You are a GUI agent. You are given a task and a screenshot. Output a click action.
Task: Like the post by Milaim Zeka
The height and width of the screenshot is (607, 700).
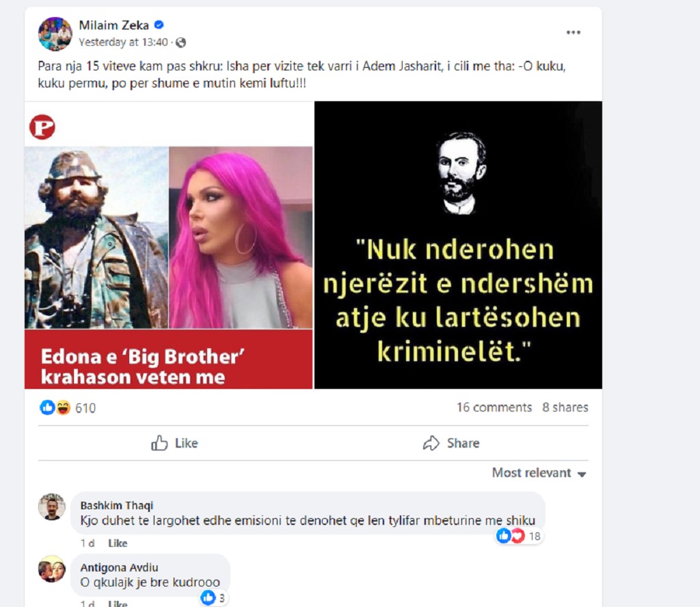point(174,443)
